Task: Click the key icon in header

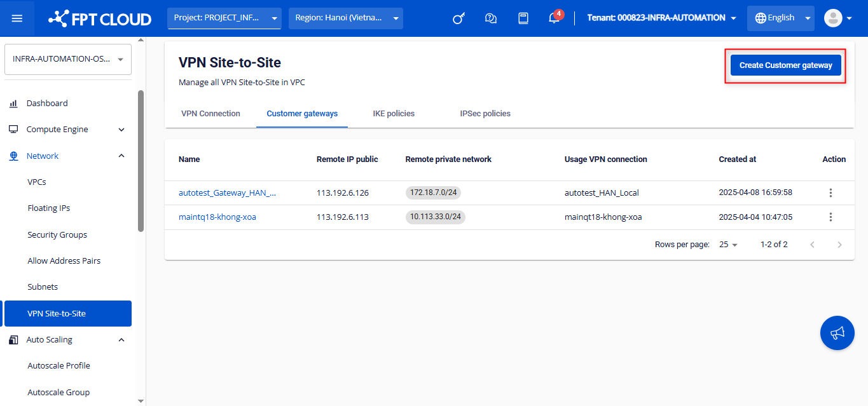Action: 458,18
